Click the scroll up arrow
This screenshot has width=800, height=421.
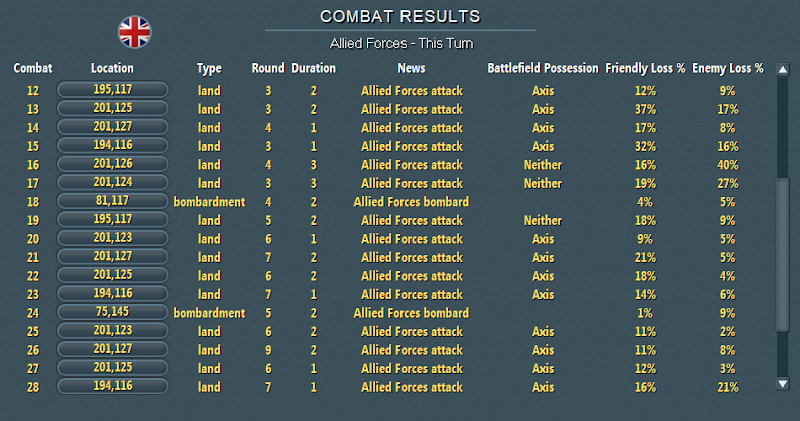(783, 69)
